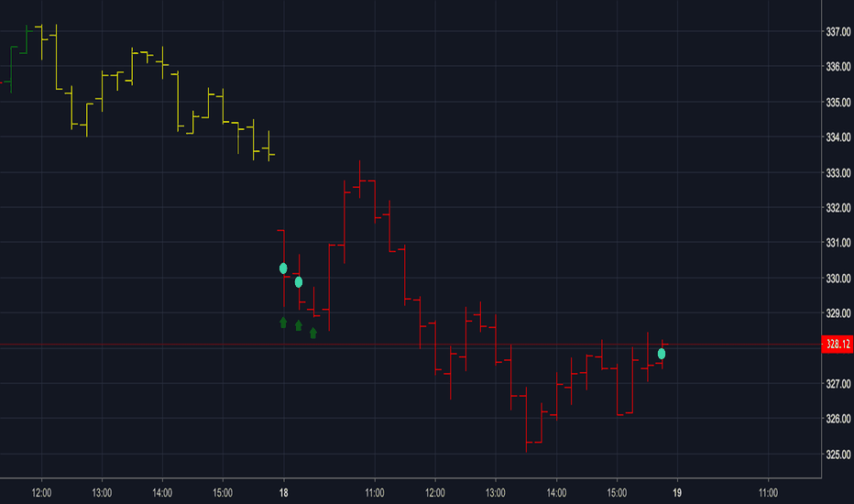Select the 335.00 price axis label
The height and width of the screenshot is (504, 854).
(x=838, y=103)
